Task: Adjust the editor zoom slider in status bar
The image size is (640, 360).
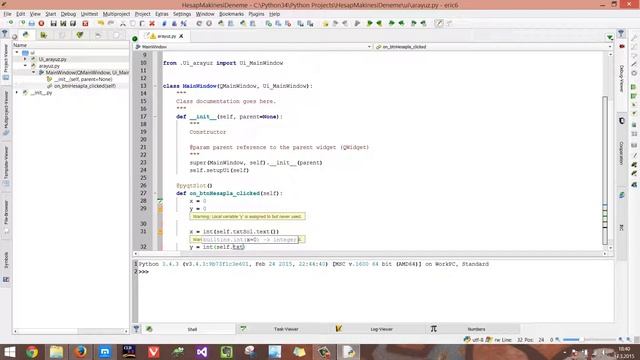Action: 588,340
